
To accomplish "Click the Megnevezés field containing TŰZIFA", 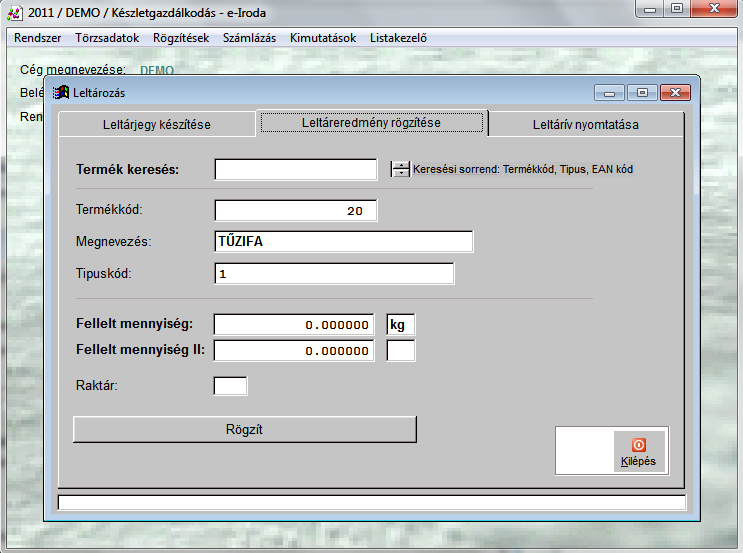I will tap(343, 241).
